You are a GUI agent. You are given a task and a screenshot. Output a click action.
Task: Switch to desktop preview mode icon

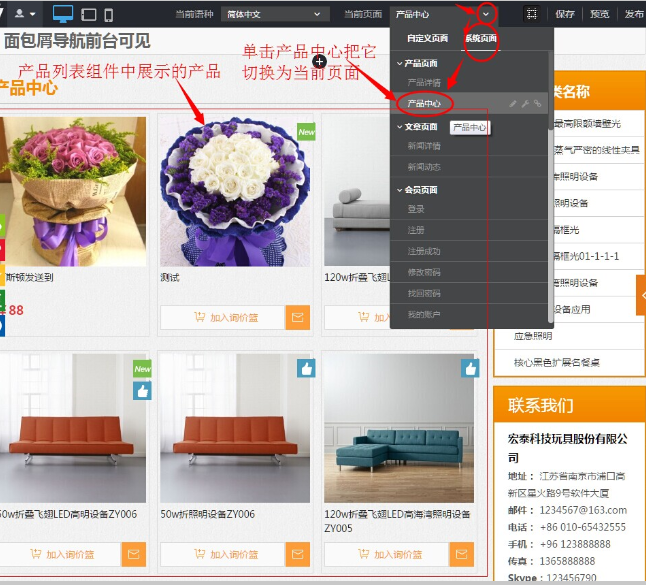63,14
